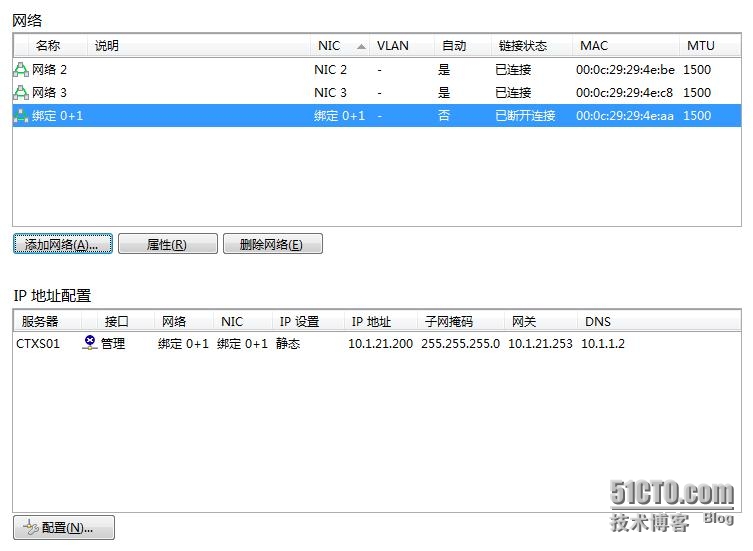This screenshot has width=753, height=551.
Task: Click the network icon for 网络 2
Action: [x=21, y=70]
